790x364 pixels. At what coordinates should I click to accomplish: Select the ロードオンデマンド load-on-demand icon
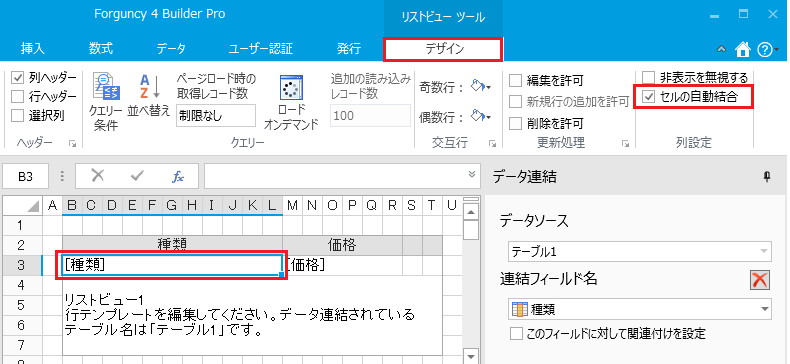(291, 102)
